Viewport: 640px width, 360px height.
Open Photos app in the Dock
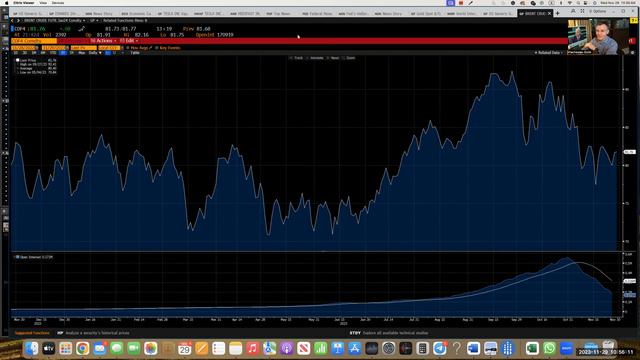click(x=151, y=349)
